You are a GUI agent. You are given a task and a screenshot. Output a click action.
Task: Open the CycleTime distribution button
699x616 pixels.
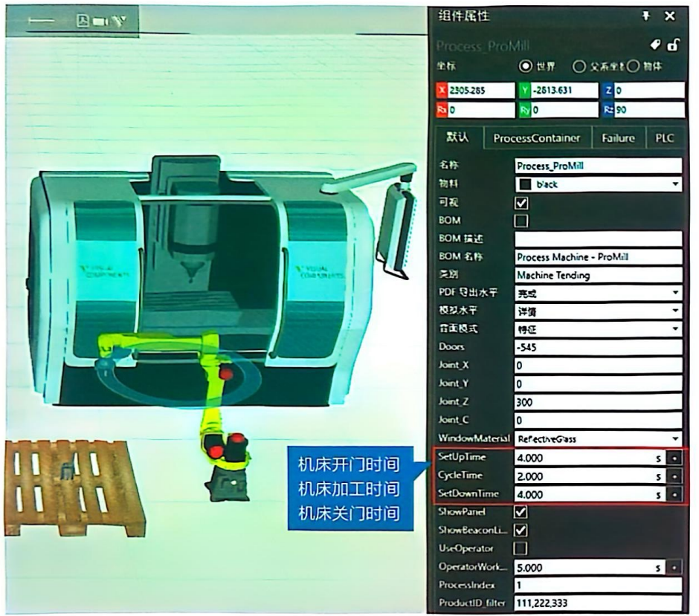[x=674, y=476]
